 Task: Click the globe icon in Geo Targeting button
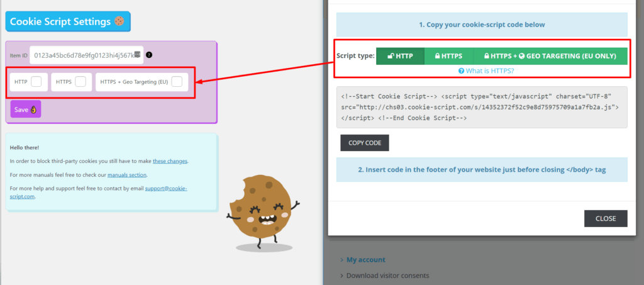pyautogui.click(x=522, y=56)
